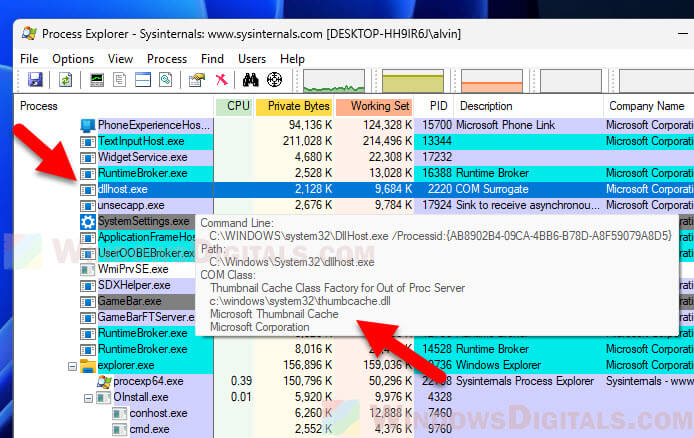
Task: Open the Users menu
Action: tap(252, 59)
